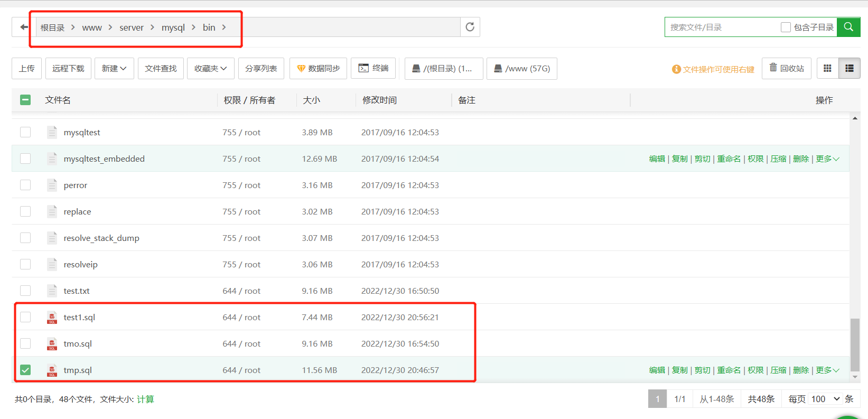
Task: Click the replace file icon
Action: (x=52, y=211)
